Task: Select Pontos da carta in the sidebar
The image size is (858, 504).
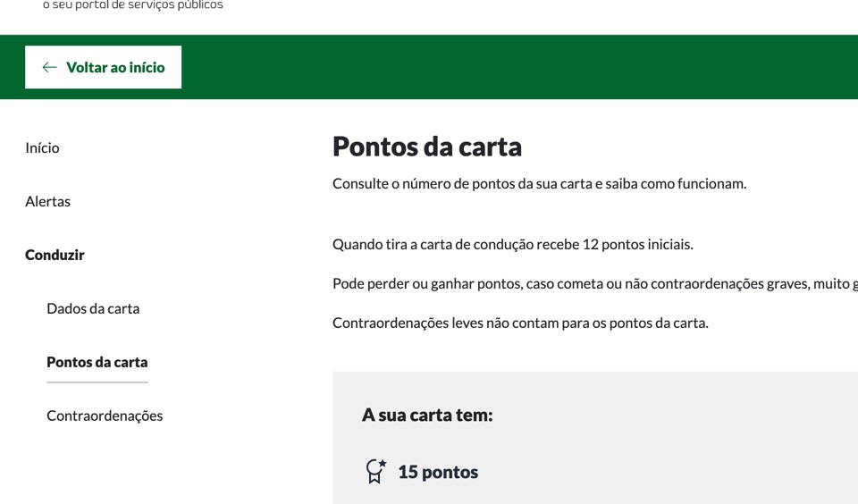Action: 97,363
